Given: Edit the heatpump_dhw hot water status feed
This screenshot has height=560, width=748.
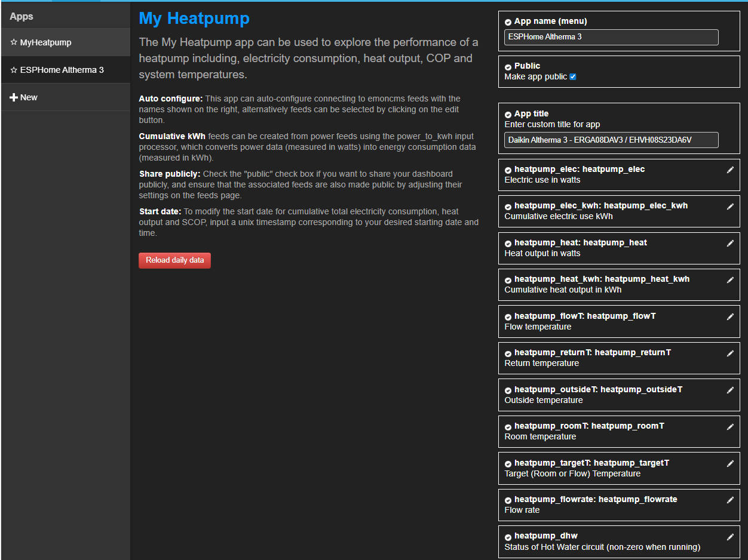Looking at the screenshot, I should point(729,537).
